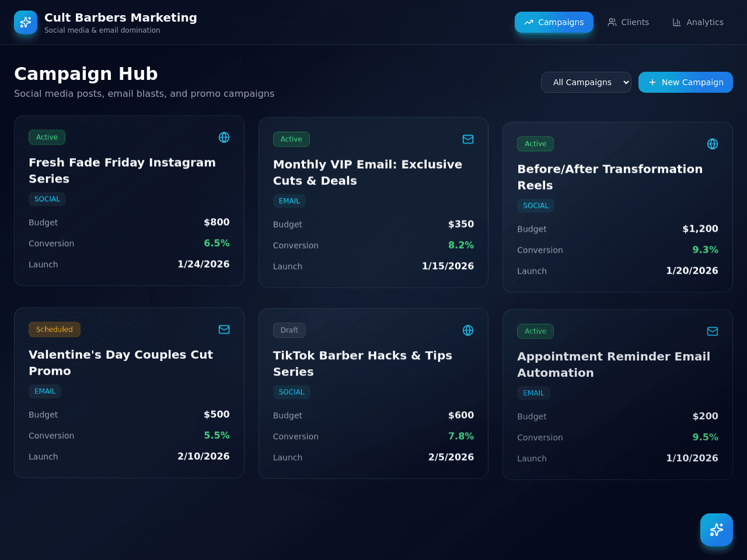Click the $200 budget value

(705, 416)
